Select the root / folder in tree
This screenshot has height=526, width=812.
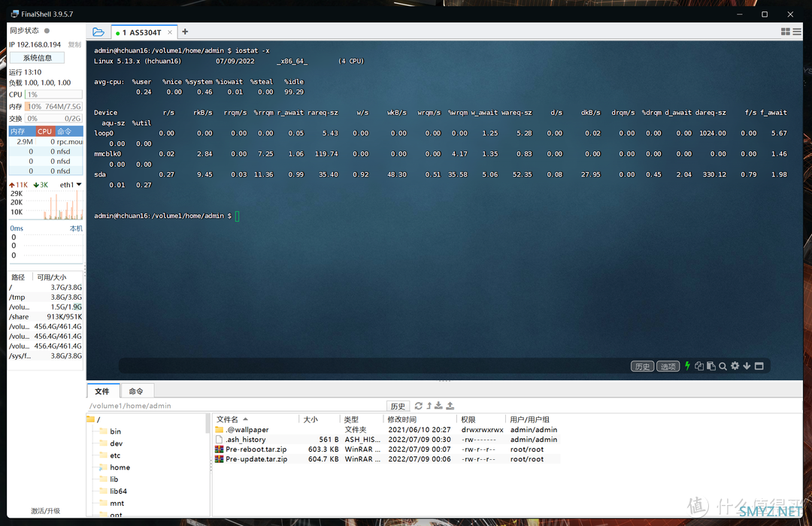pyautogui.click(x=94, y=419)
